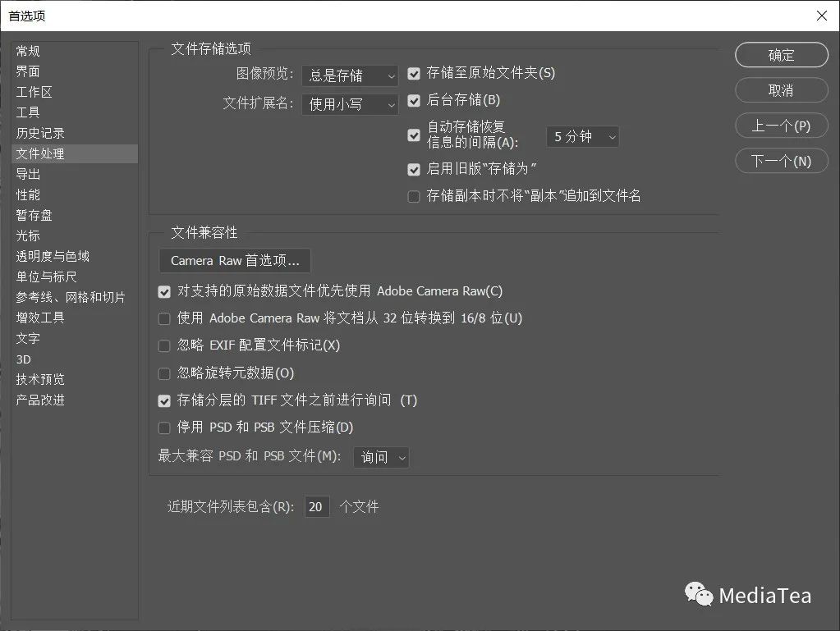Image resolution: width=840 pixels, height=631 pixels.
Task: Close the 首选项 dialog
Action: pyautogui.click(x=822, y=16)
